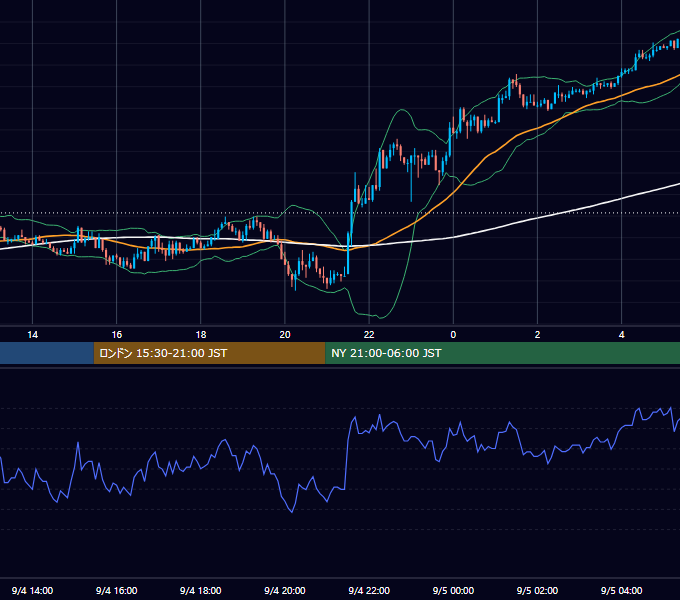Click hour label 2 on price chart axis
The height and width of the screenshot is (600, 680).
537,335
